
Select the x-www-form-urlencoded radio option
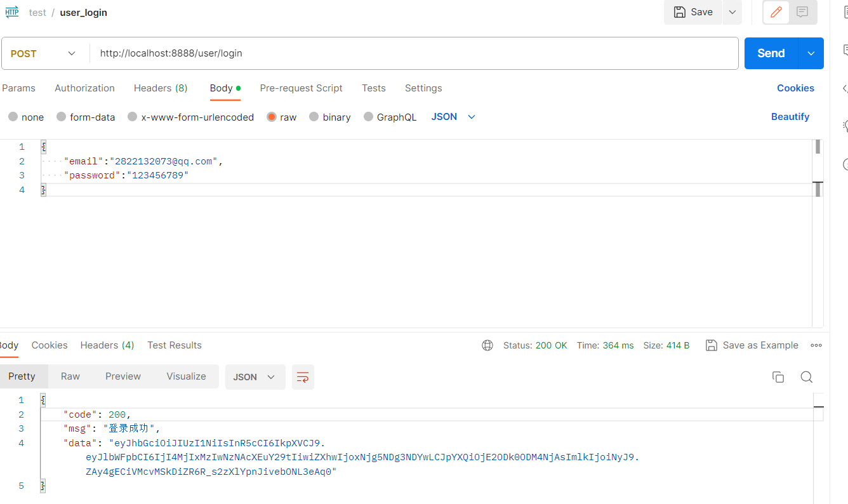point(132,117)
